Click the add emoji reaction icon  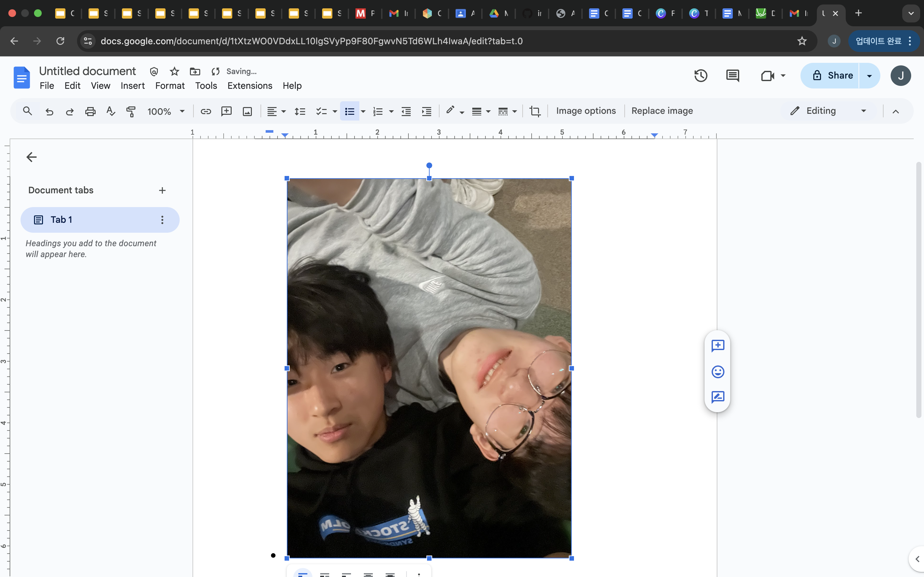[717, 371]
